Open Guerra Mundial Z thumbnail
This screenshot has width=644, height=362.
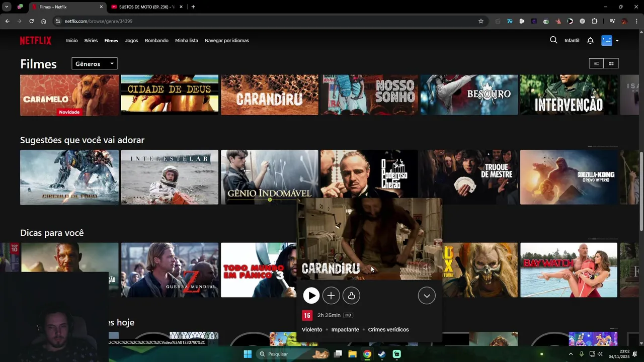170,270
